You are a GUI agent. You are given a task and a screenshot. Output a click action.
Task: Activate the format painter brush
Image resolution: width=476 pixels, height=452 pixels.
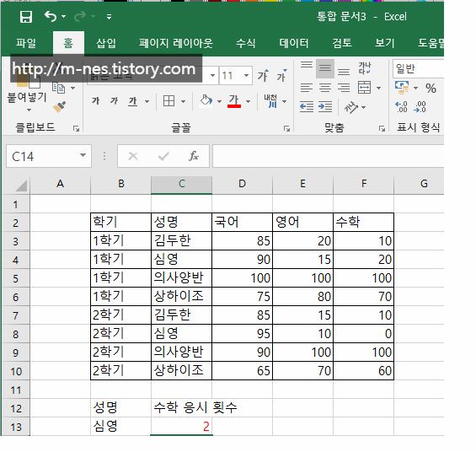(59, 107)
